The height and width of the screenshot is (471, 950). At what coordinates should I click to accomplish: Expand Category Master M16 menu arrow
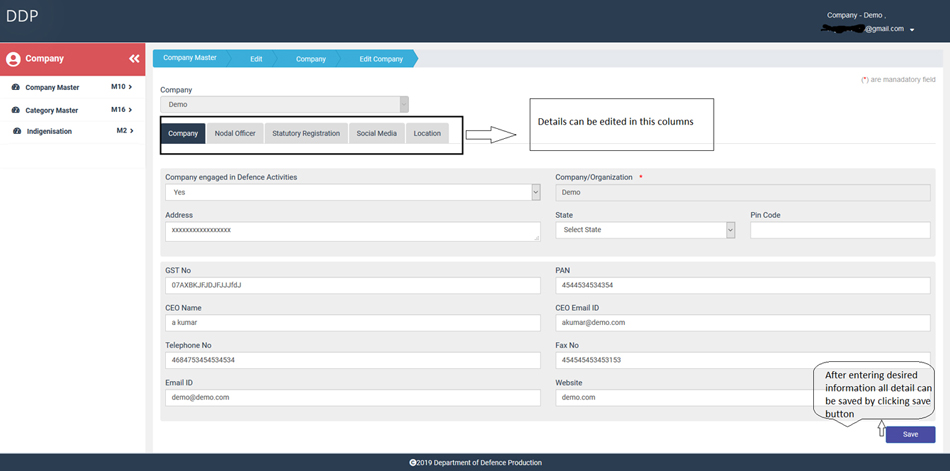(130, 110)
